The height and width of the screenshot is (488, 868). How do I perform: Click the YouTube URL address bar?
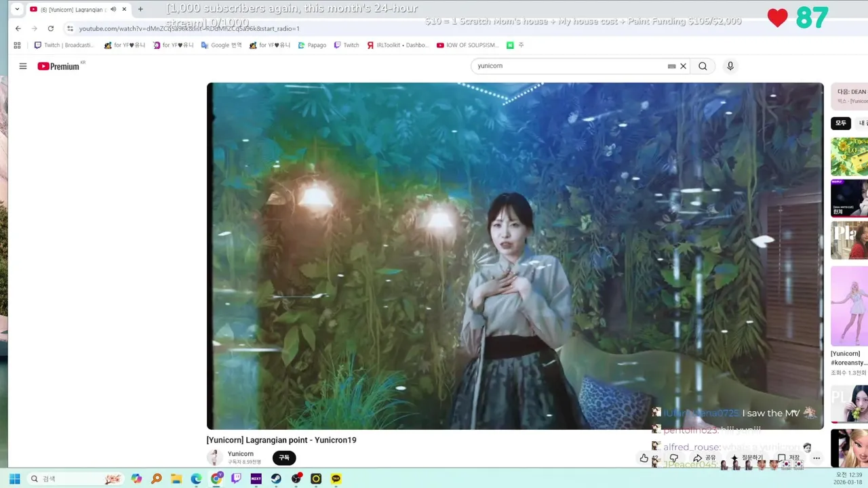(189, 28)
